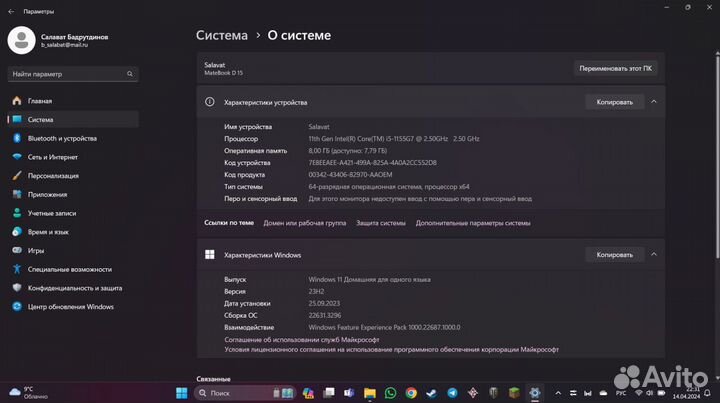Screen dimensions: 720x403
Task: Launch World of Tanks from the taskbar
Action: point(494,393)
